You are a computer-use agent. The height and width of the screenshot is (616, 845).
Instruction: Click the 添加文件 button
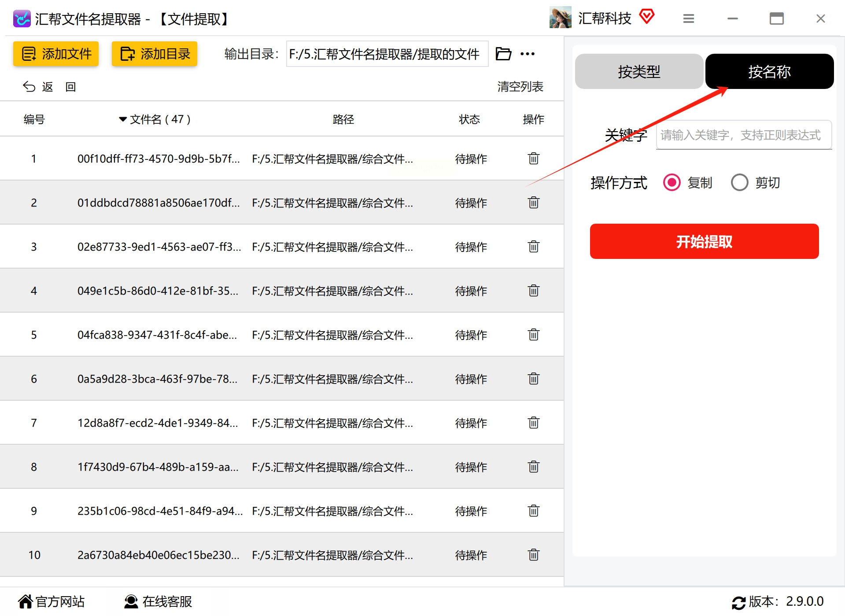tap(56, 54)
